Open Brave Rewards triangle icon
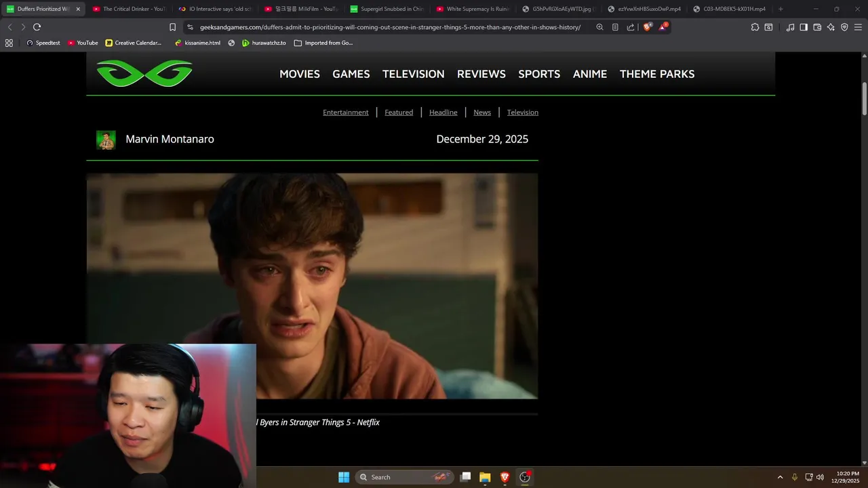Viewport: 868px width, 488px height. tap(663, 27)
